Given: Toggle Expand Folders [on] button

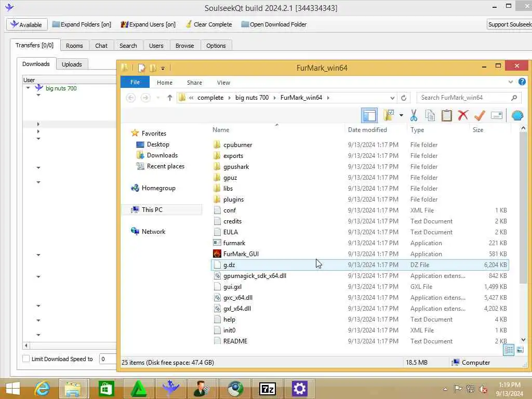Looking at the screenshot, I should click(x=82, y=24).
